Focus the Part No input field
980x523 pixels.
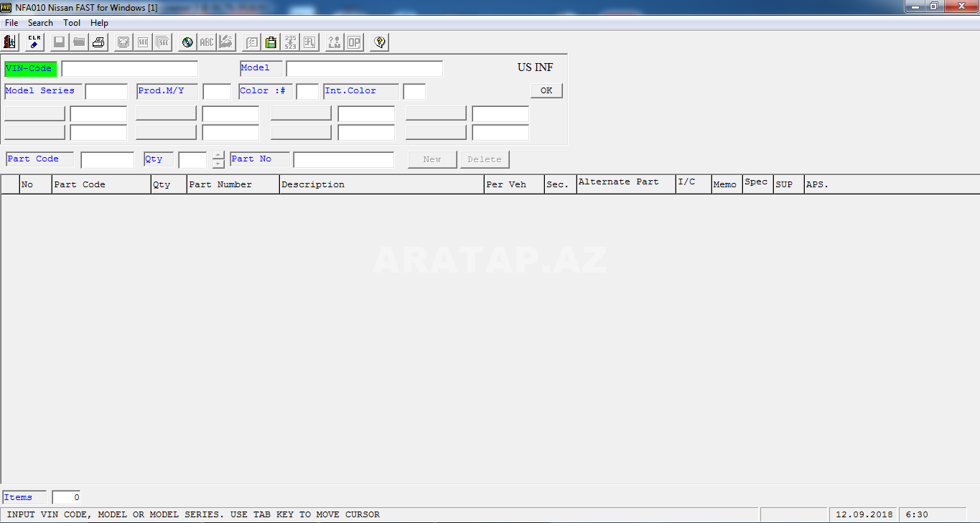pos(344,159)
